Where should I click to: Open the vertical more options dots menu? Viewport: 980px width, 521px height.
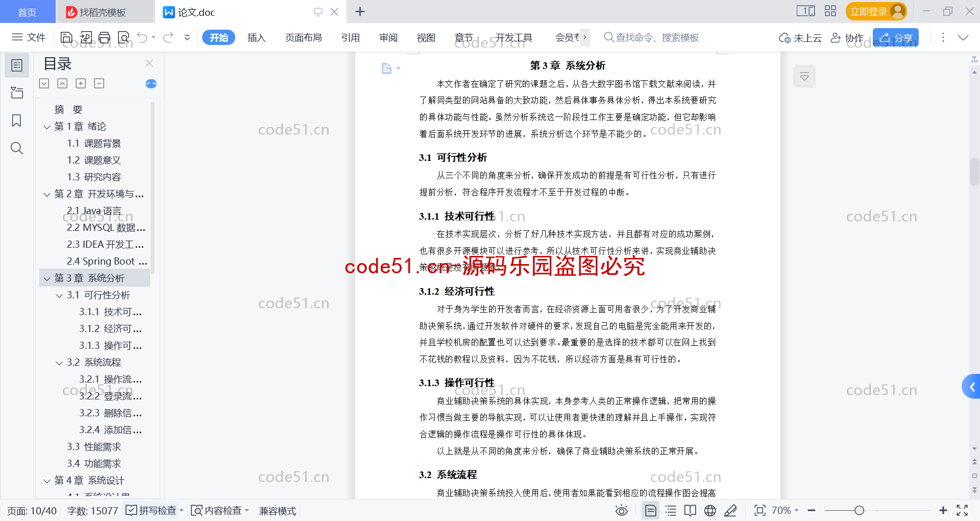[x=943, y=37]
